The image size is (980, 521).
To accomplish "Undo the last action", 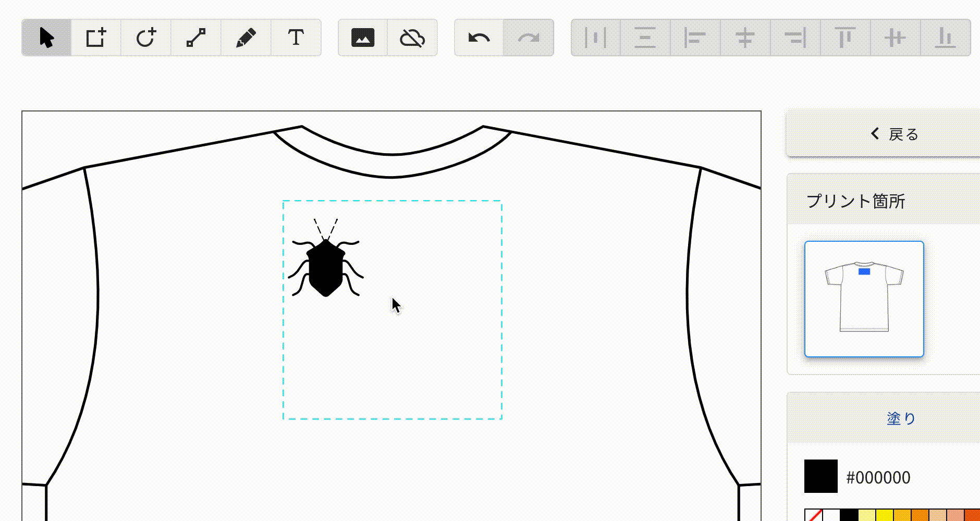I will (479, 38).
